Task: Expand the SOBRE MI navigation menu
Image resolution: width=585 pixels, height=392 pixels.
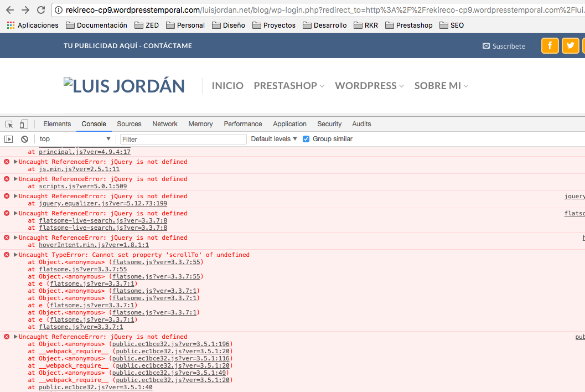Action: coord(441,85)
